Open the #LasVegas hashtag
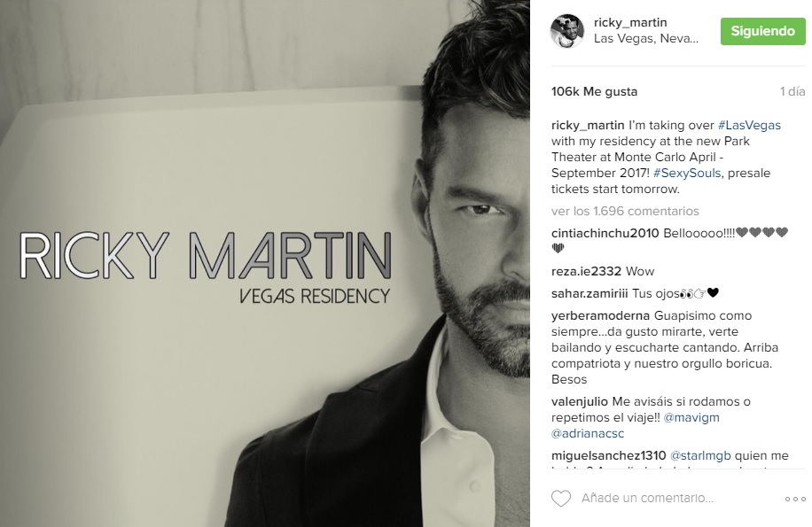 point(749,125)
